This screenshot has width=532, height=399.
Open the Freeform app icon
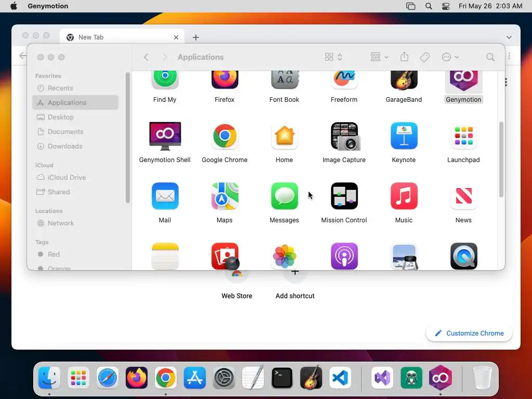pyautogui.click(x=344, y=79)
